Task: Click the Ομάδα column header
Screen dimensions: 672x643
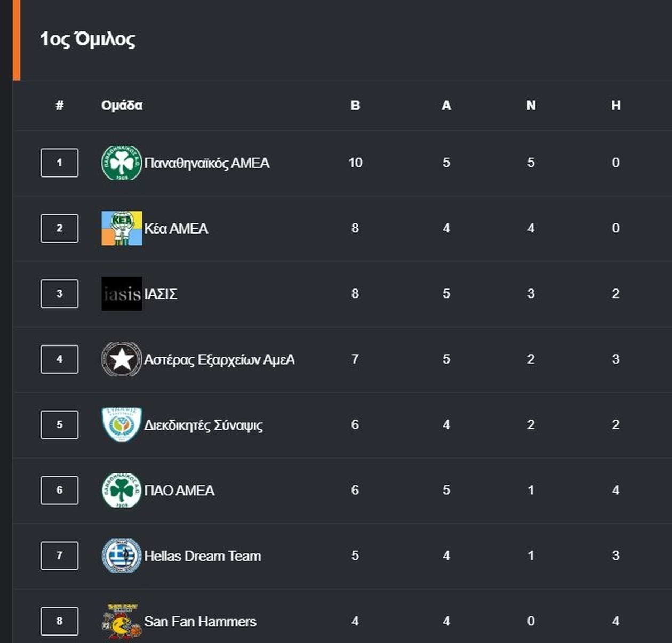Action: pyautogui.click(x=122, y=106)
